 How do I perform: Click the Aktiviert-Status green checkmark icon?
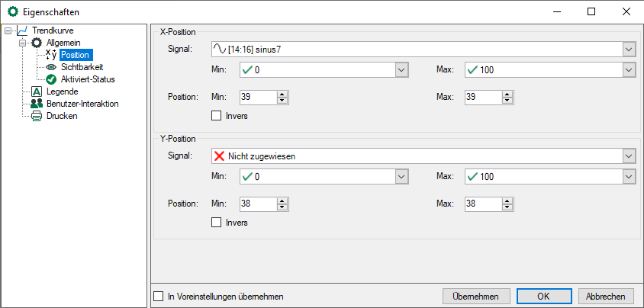pyautogui.click(x=51, y=79)
